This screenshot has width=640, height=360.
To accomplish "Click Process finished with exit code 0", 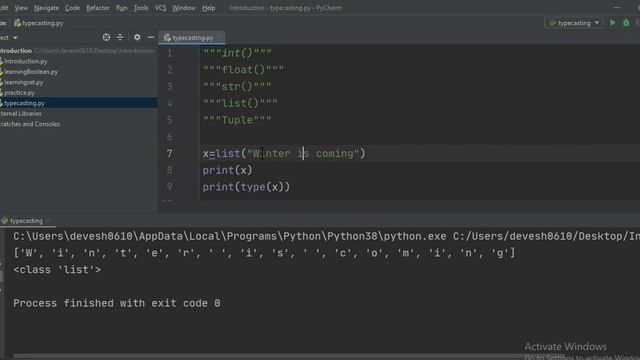I will [117, 303].
